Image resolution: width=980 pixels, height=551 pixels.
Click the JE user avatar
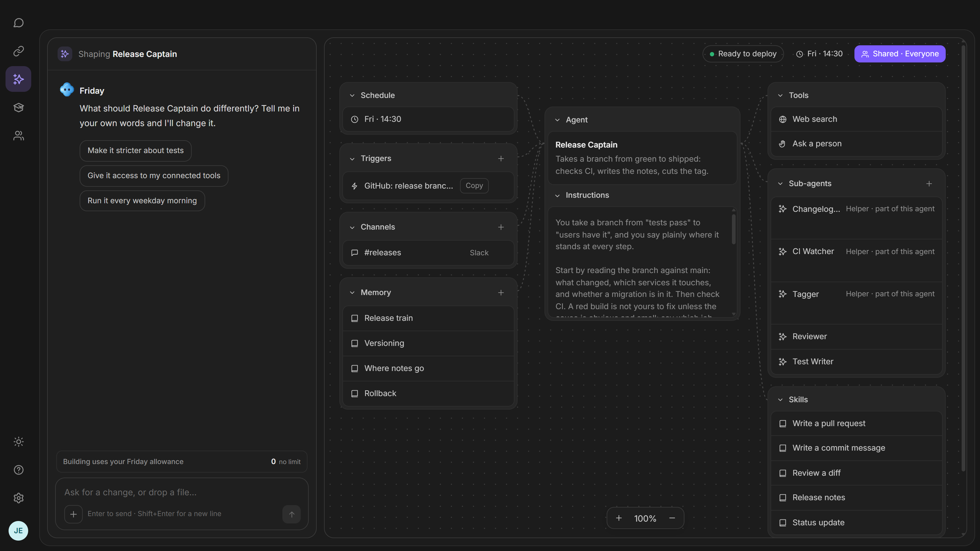click(18, 530)
